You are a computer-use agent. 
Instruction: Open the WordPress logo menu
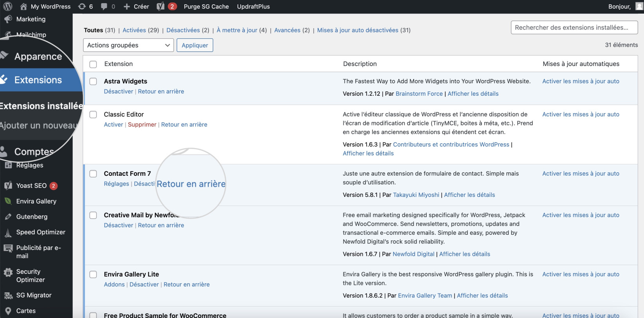click(7, 6)
